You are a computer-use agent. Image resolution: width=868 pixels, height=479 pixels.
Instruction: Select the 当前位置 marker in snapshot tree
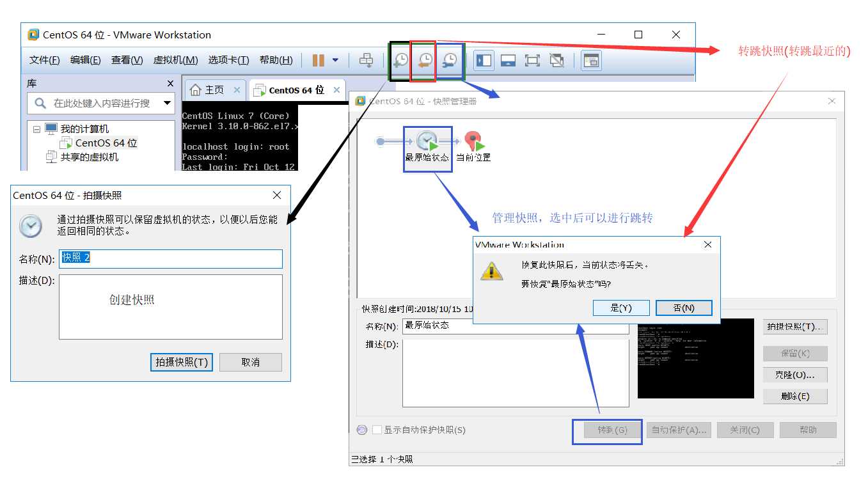coord(473,147)
